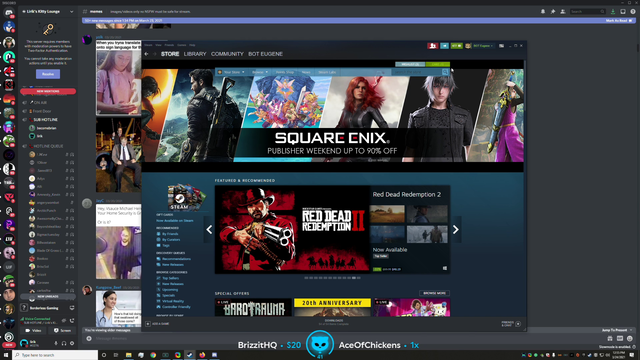Viewport: 640px width, 360px height.
Task: Show previous featured Steam game
Action: (209, 229)
